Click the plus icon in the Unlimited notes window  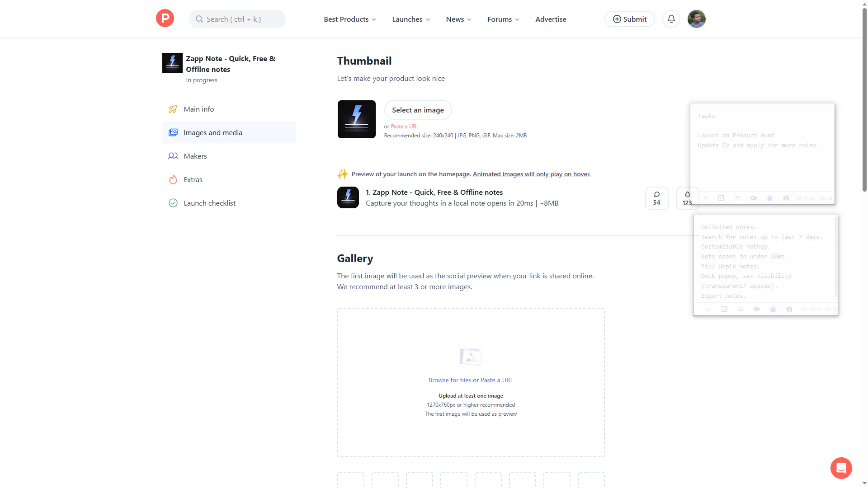pos(708,310)
